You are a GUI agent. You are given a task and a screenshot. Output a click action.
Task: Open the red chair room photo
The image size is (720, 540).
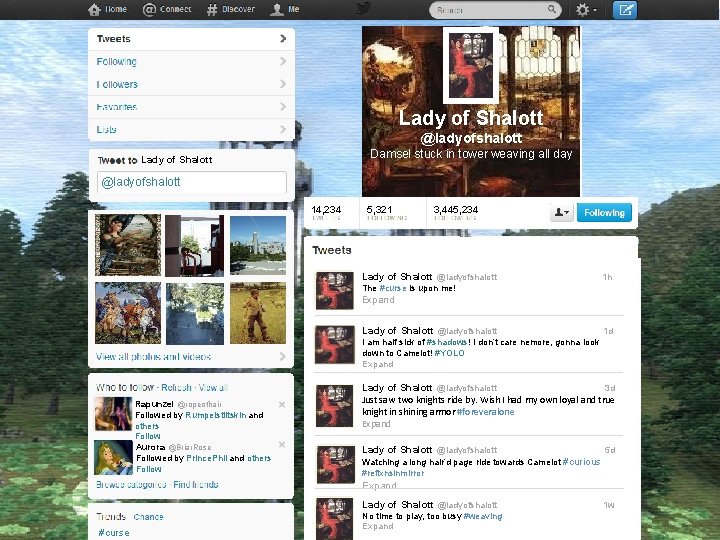[195, 246]
